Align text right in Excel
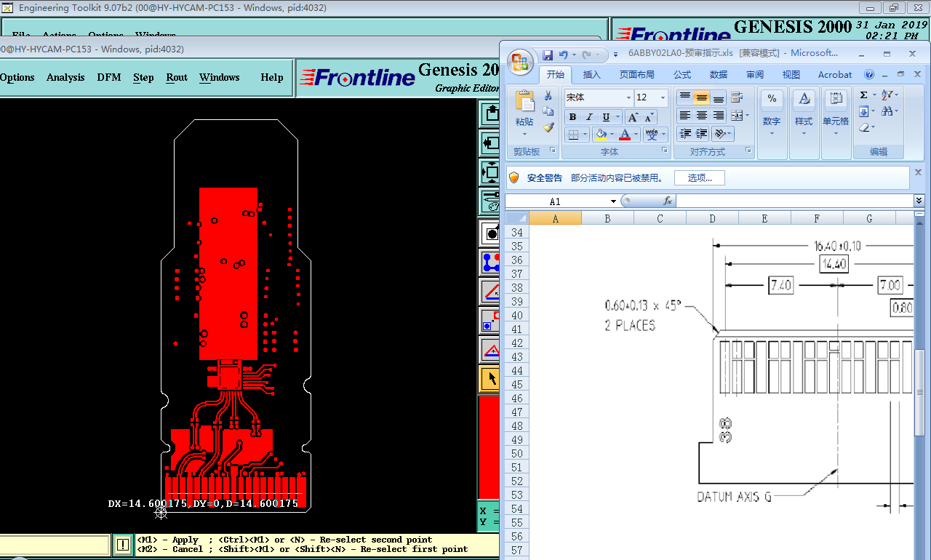This screenshot has height=560, width=931. click(x=718, y=116)
